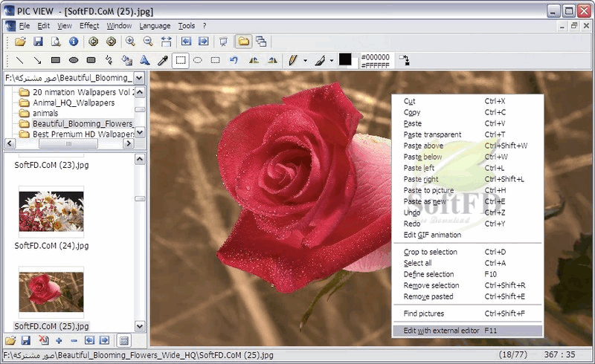
Task: Open the folder path dropdown
Action: coord(139,78)
